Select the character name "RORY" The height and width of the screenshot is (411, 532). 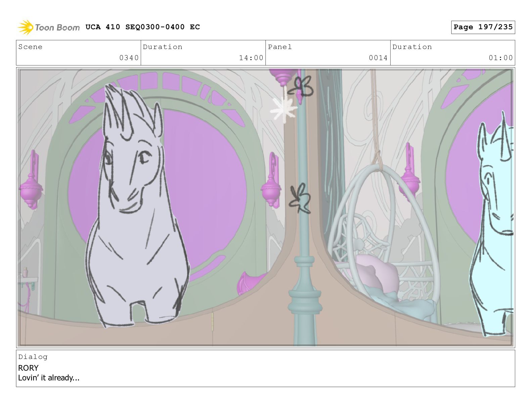coord(28,368)
